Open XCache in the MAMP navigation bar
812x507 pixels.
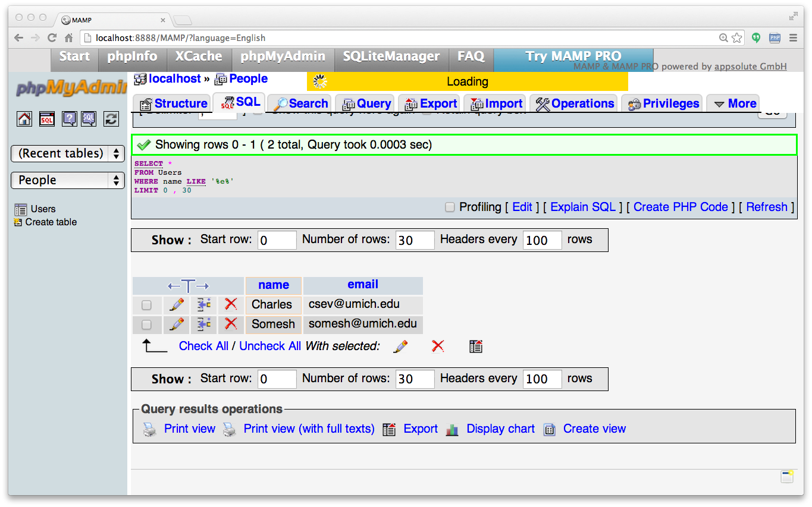click(x=199, y=56)
